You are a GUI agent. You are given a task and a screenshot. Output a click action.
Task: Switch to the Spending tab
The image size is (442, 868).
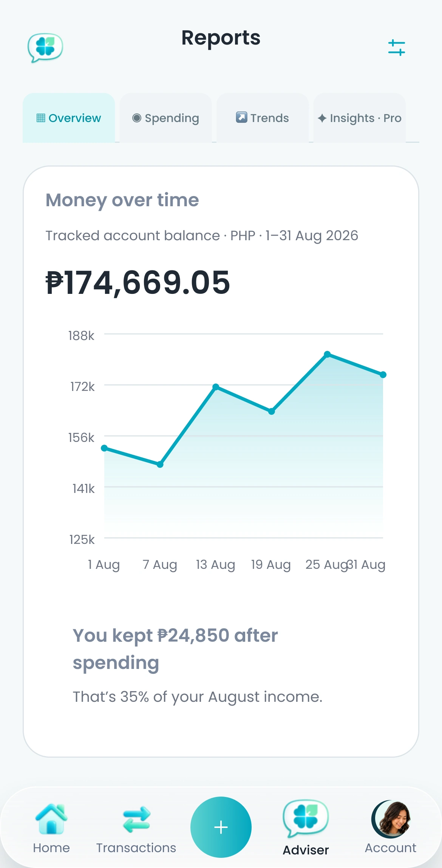[165, 118]
